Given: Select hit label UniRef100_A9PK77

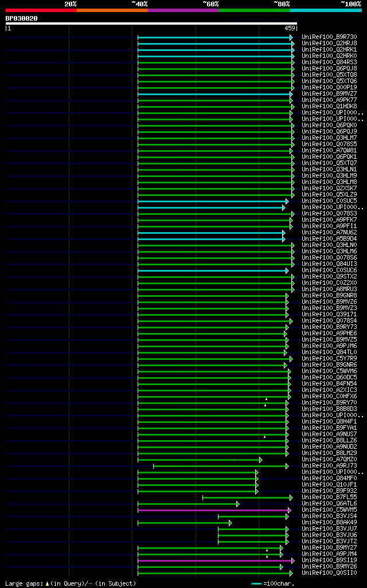Looking at the screenshot, I should pos(330,100).
